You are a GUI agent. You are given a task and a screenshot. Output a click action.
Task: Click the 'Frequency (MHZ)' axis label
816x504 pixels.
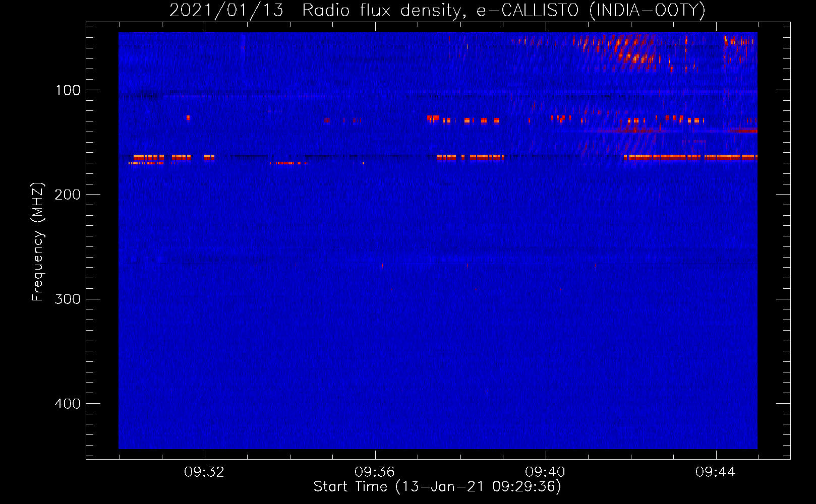(38, 241)
